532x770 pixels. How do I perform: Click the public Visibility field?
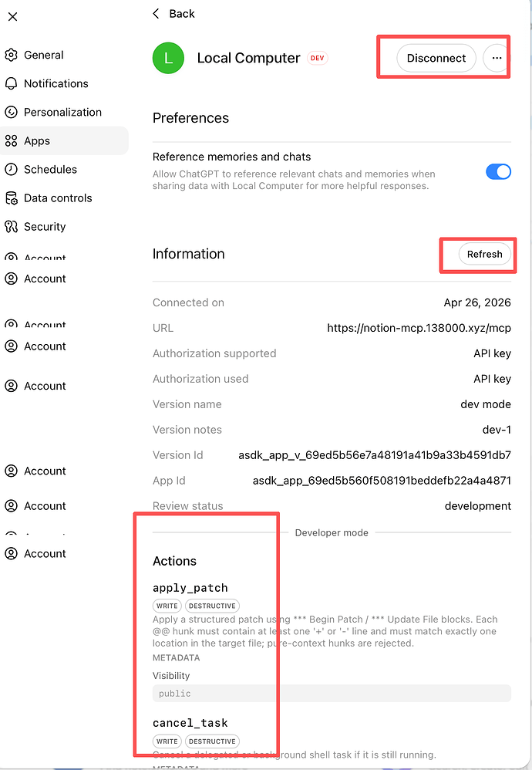point(332,694)
